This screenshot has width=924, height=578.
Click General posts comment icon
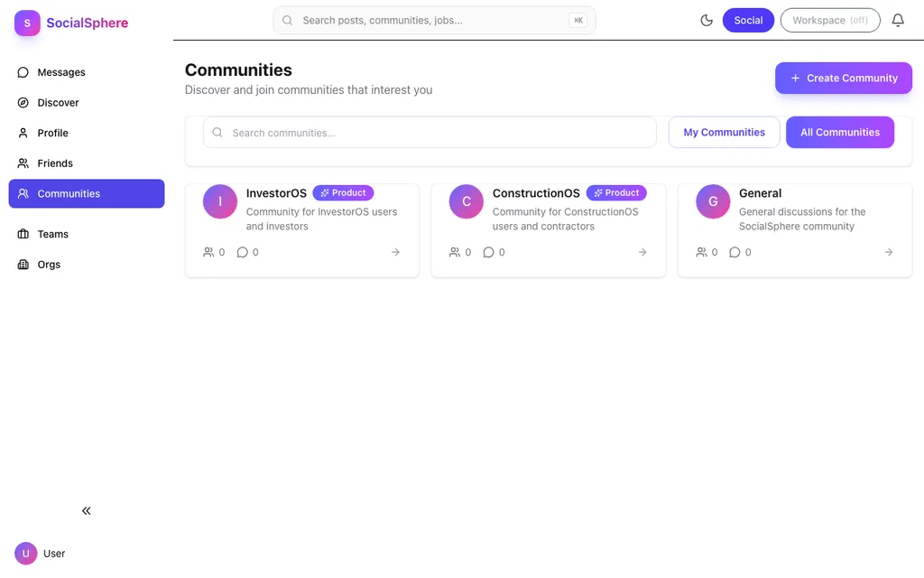coord(735,253)
